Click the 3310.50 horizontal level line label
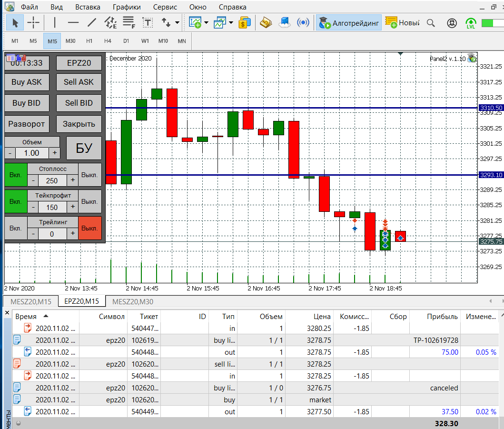Viewport: 504px width, 429px height. tap(491, 108)
